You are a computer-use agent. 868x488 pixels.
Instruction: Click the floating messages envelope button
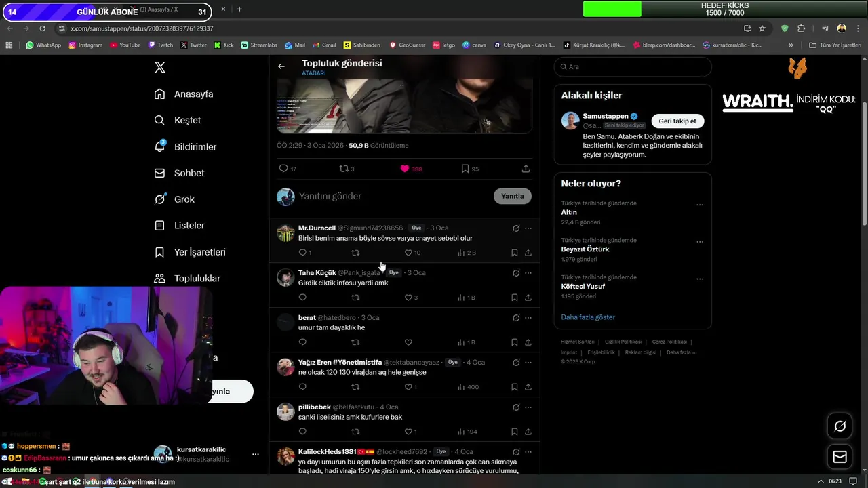(840, 457)
